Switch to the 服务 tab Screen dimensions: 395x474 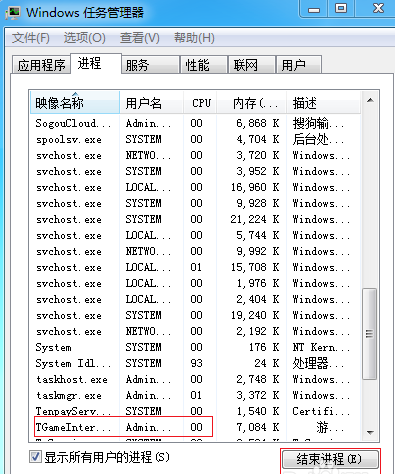(150, 65)
